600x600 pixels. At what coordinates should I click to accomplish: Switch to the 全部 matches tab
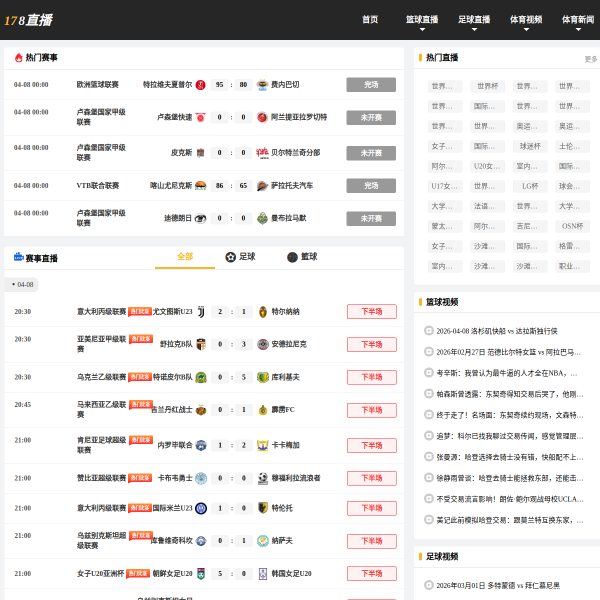[185, 257]
